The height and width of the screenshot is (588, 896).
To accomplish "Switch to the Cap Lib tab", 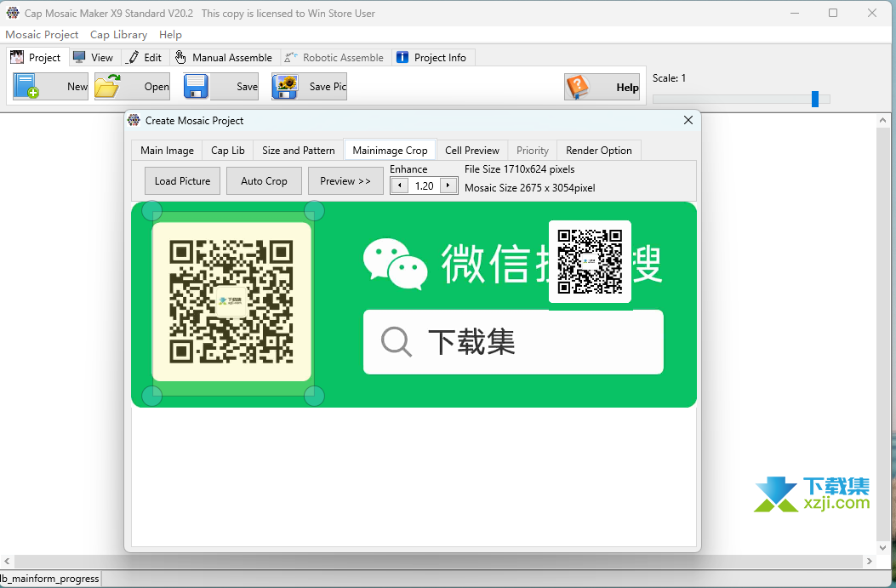I will 228,151.
